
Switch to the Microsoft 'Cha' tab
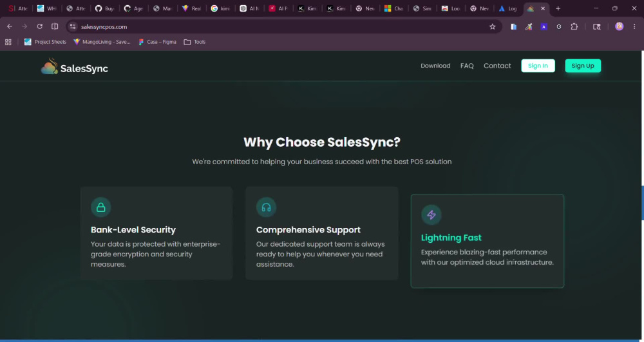pyautogui.click(x=393, y=8)
